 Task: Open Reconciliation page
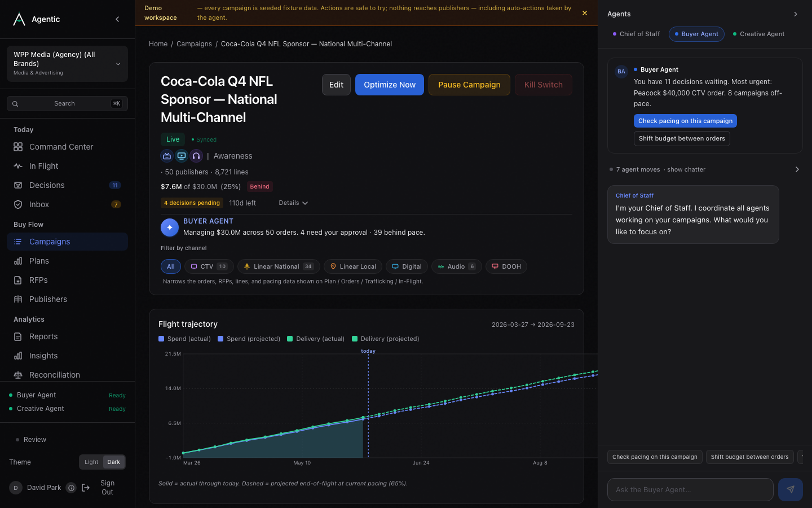pyautogui.click(x=67, y=375)
